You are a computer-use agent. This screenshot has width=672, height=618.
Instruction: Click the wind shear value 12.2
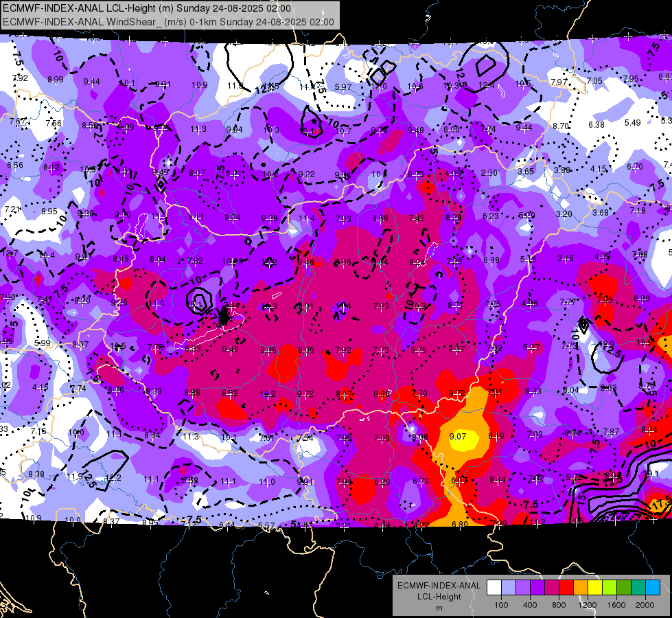point(113,478)
